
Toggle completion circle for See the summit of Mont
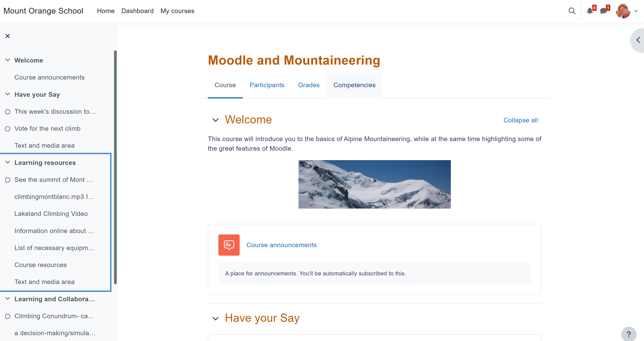(x=8, y=180)
